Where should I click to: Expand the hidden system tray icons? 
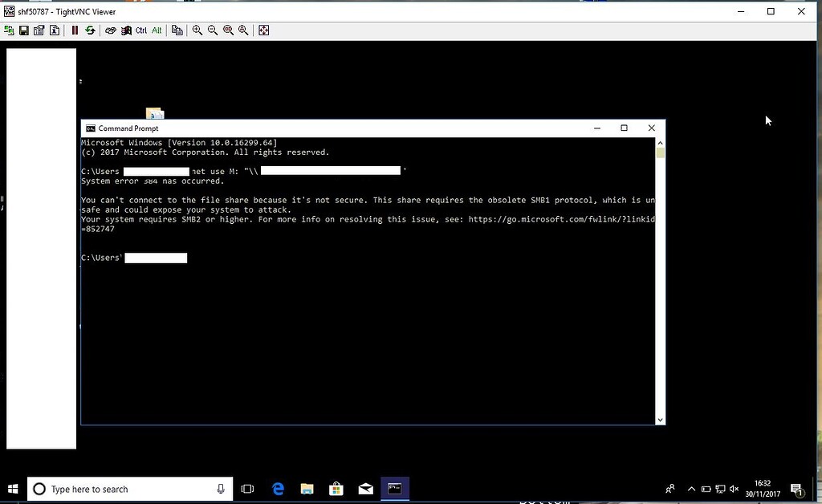pos(691,489)
